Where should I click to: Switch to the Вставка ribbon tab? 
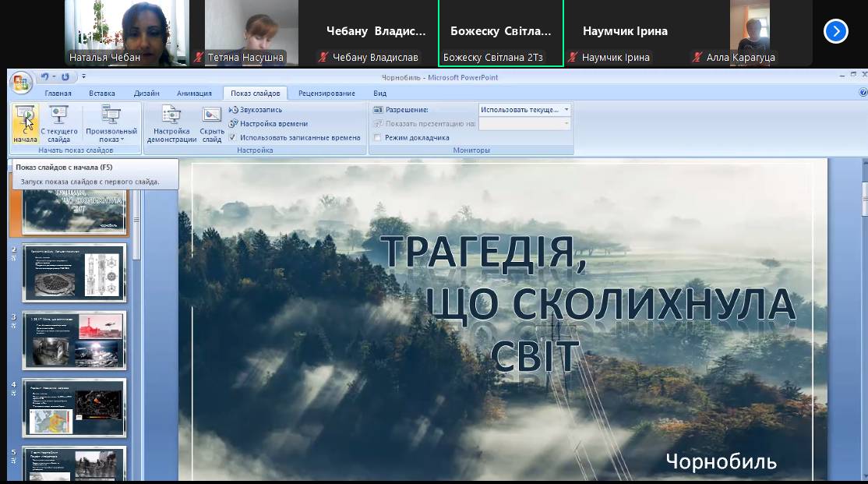click(x=102, y=93)
